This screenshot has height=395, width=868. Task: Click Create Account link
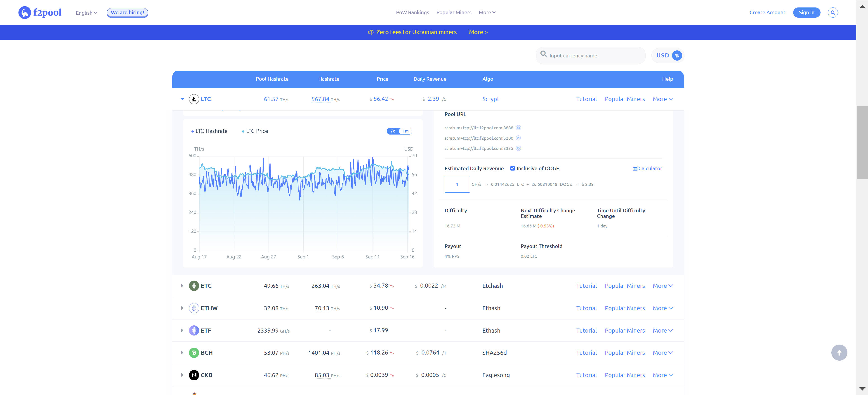[x=767, y=12]
